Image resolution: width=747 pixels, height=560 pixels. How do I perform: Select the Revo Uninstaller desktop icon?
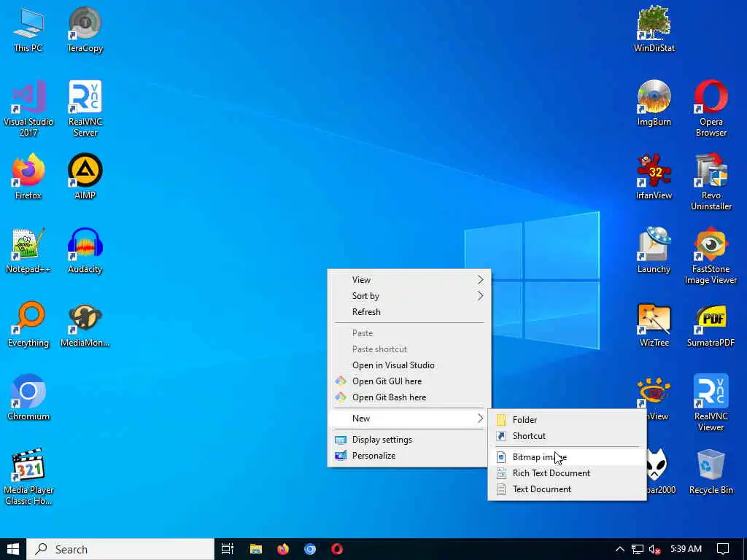711,182
